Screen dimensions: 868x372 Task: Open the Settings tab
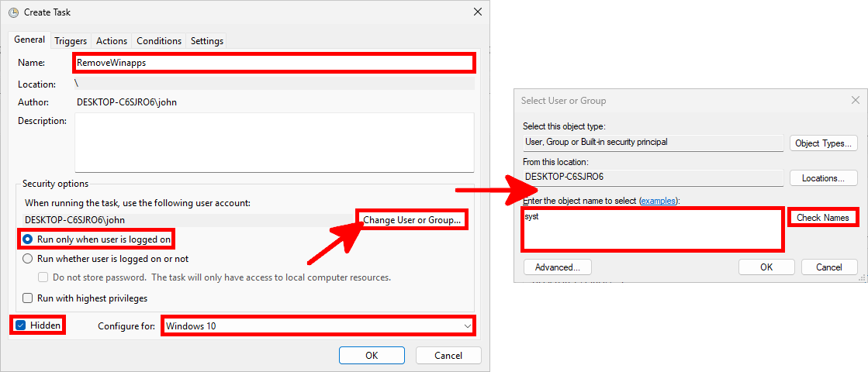click(206, 41)
